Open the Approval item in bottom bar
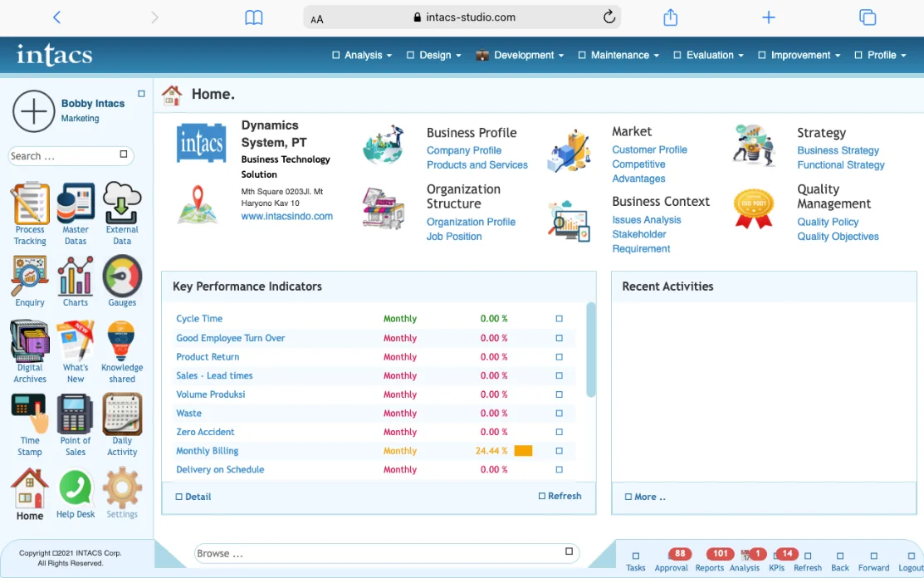The width and height of the screenshot is (924, 578). pyautogui.click(x=671, y=560)
